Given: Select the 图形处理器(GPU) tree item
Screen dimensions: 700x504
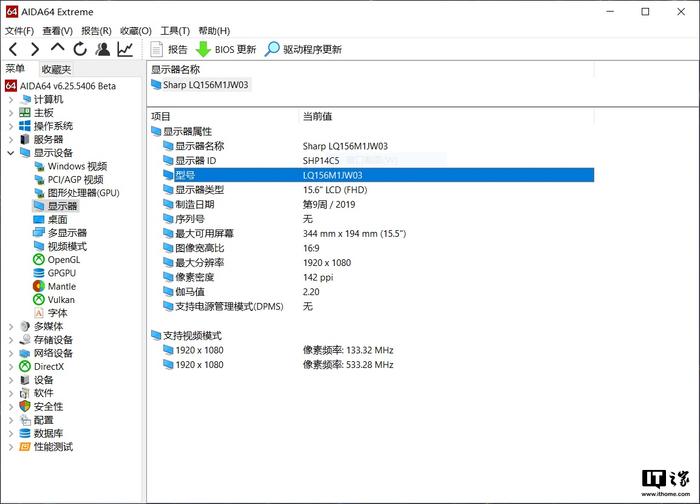Looking at the screenshot, I should click(77, 193).
